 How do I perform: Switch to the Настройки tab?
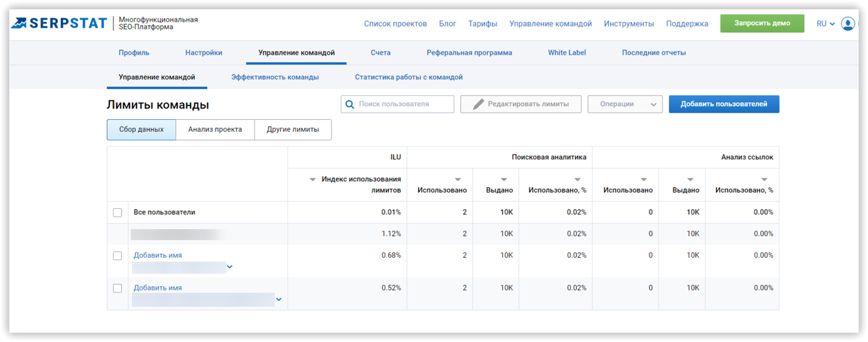(204, 53)
